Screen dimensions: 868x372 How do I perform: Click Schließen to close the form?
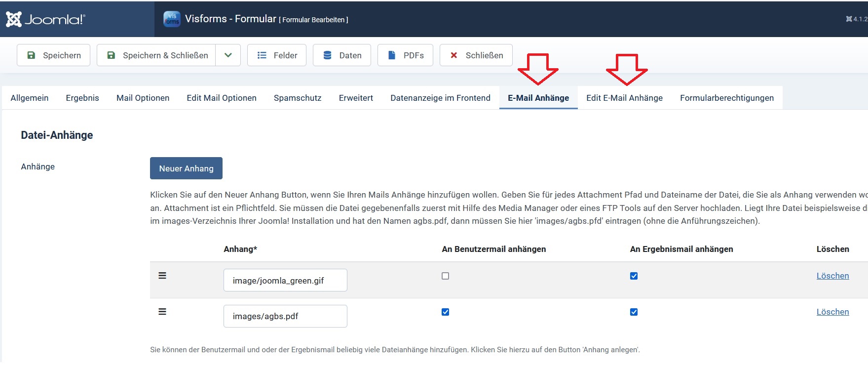click(476, 55)
